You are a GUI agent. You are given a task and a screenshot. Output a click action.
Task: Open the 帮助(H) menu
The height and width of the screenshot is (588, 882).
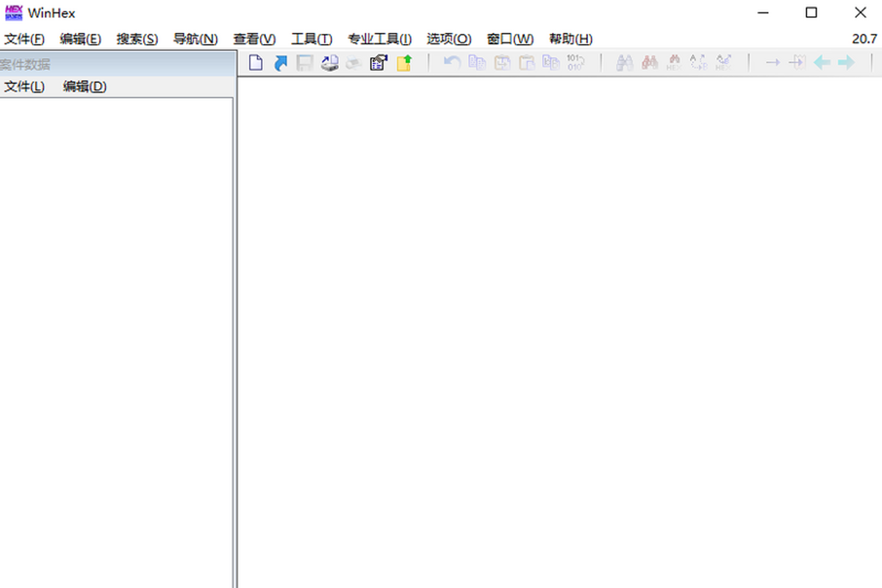(x=570, y=39)
